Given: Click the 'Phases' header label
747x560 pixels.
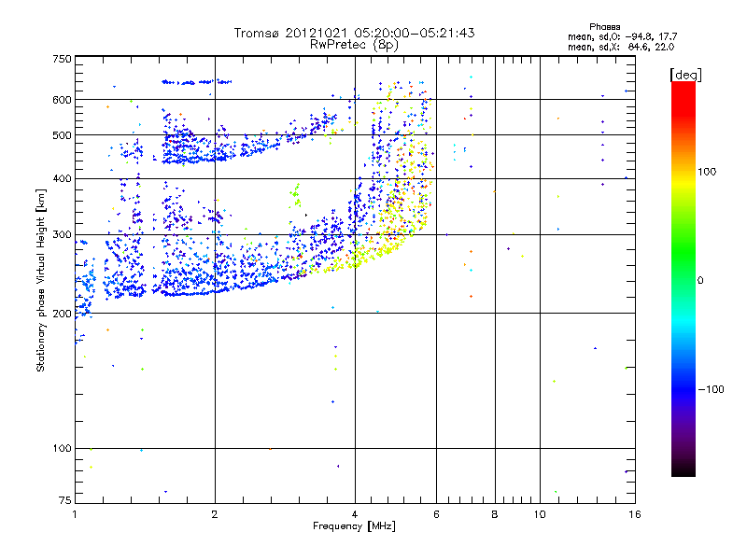Looking at the screenshot, I should [604, 27].
